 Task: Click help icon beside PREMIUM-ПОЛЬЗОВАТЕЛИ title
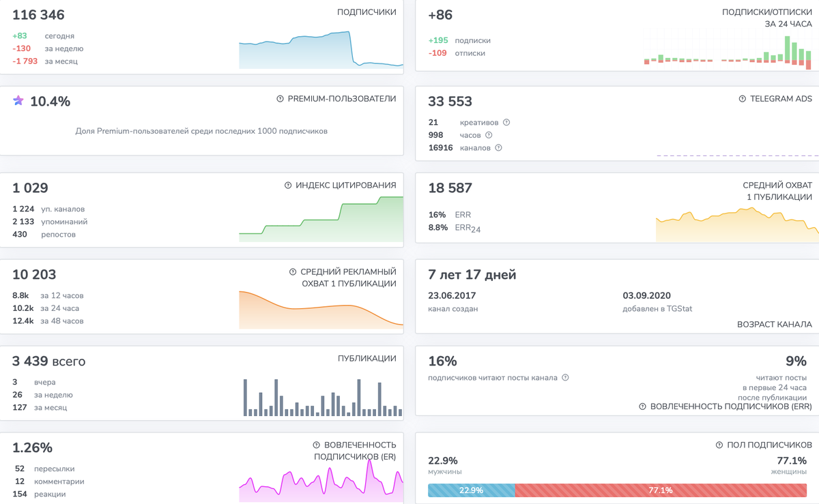point(280,99)
